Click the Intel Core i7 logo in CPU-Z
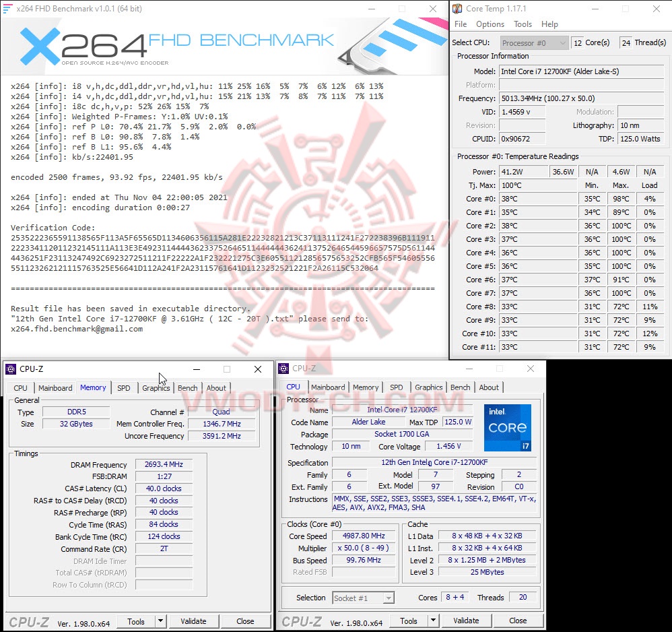 [x=508, y=428]
